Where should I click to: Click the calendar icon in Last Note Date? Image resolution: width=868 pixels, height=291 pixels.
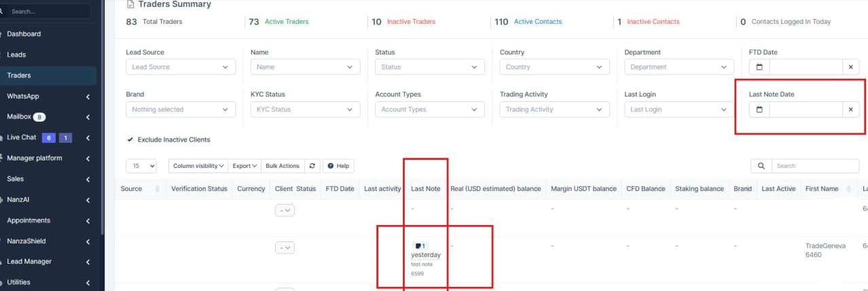coord(759,109)
